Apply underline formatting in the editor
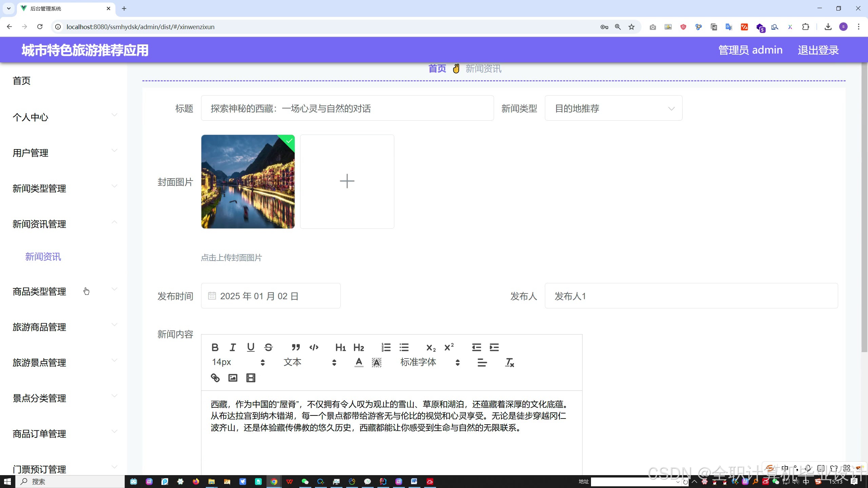Screen dimensions: 868x488 point(251,347)
